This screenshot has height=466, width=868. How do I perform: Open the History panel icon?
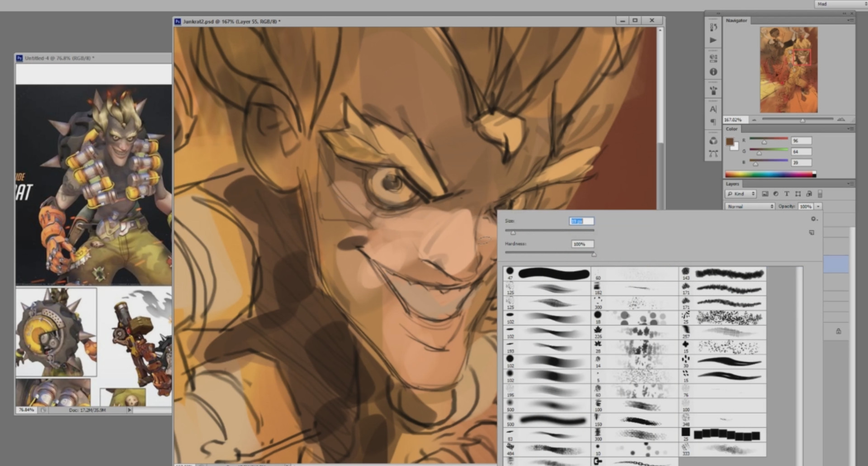tap(713, 27)
